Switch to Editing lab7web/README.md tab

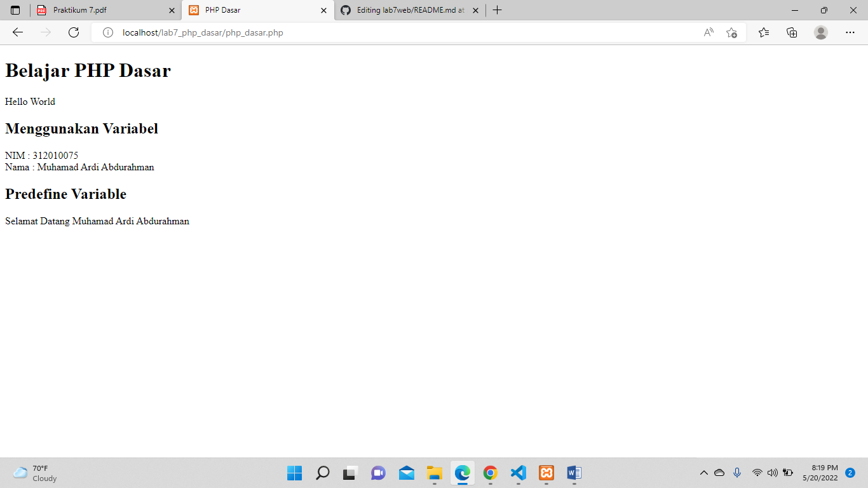click(410, 10)
